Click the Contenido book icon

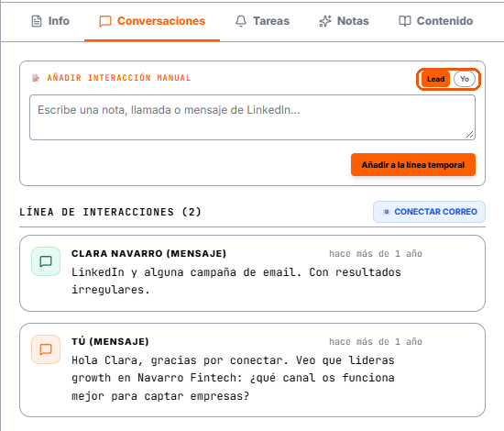click(x=405, y=21)
